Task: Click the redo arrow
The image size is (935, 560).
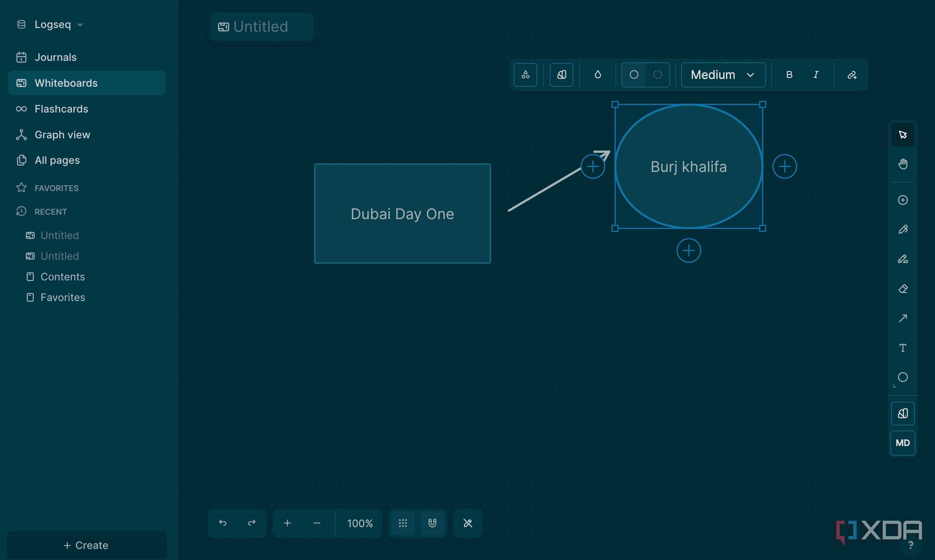Action: point(252,523)
